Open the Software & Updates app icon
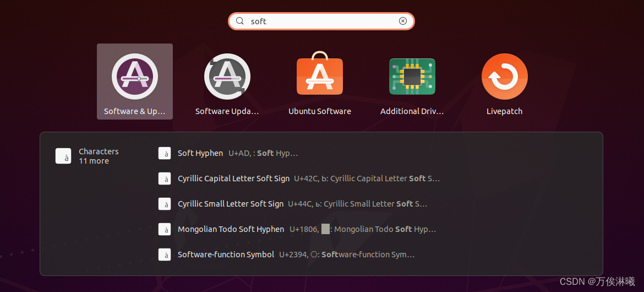The height and width of the screenshot is (292, 644). (135, 77)
